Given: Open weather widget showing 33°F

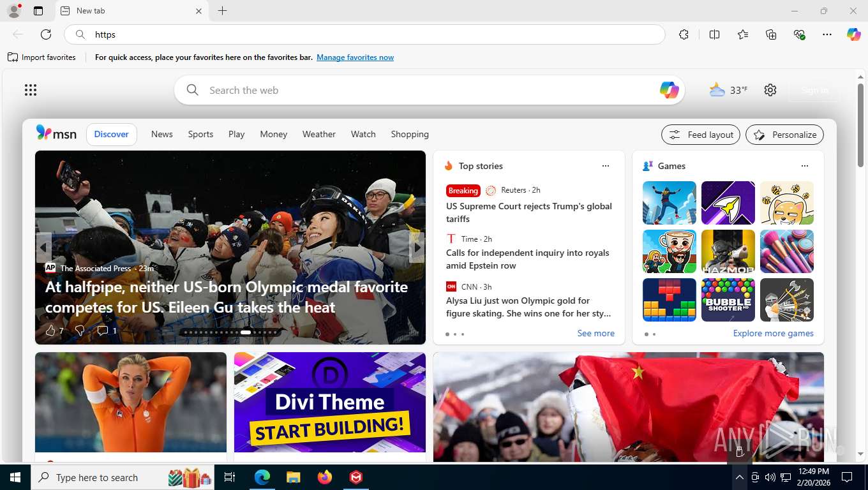Looking at the screenshot, I should click(x=728, y=90).
